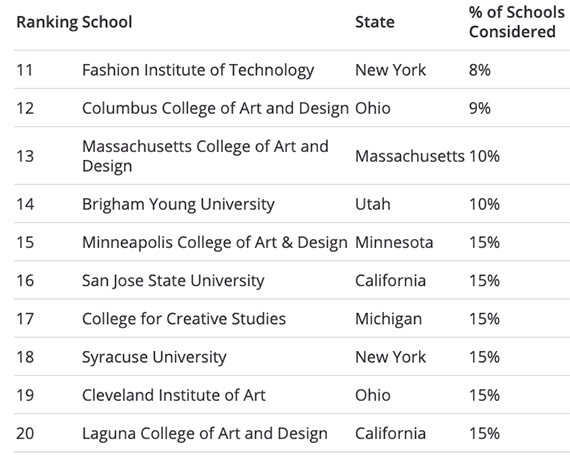Click ranking number 11
Image resolution: width=570 pixels, height=455 pixels.
pyautogui.click(x=25, y=70)
